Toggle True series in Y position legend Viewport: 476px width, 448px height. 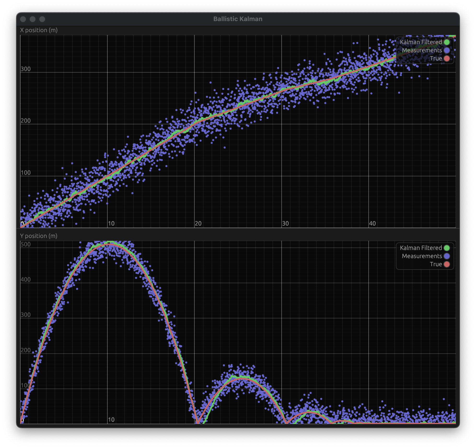436,264
